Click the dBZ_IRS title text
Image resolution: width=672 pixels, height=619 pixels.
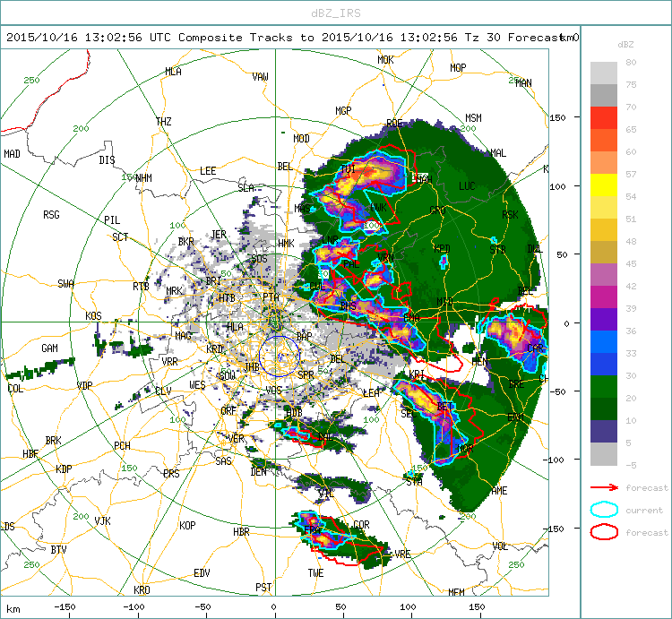click(x=336, y=13)
